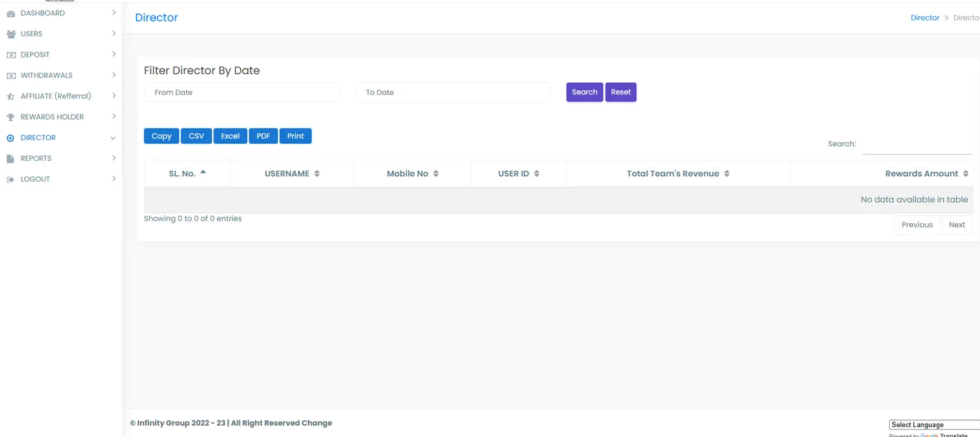Click sort arrows beside Rewards Amount

(x=966, y=173)
